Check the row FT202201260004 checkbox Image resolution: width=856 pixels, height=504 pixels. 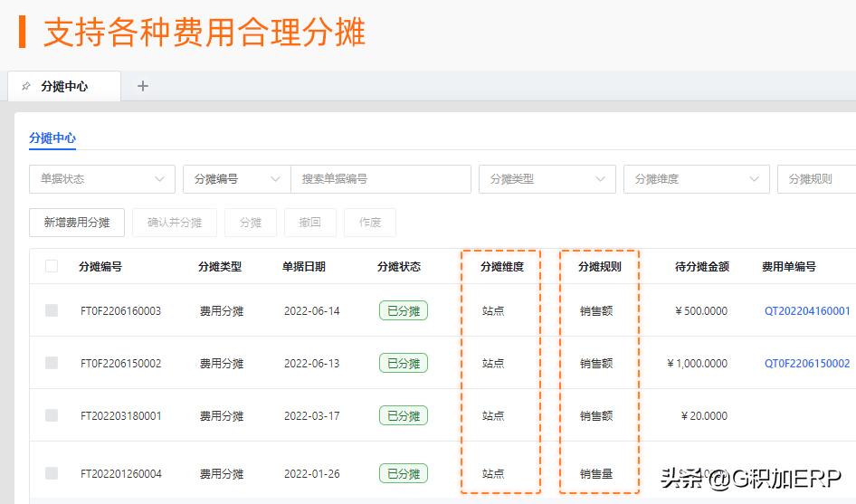click(x=52, y=473)
